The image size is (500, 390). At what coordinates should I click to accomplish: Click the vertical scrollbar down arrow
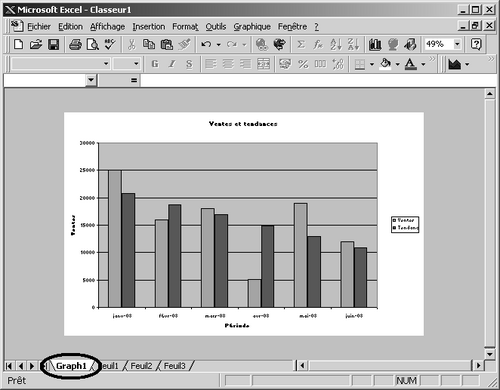coord(490,354)
